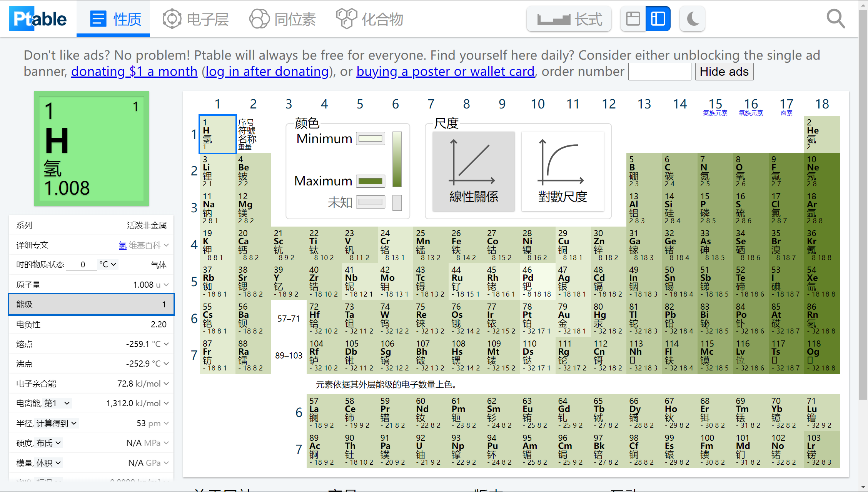The height and width of the screenshot is (492, 868).
Task: Click the Ptable logo
Action: [38, 18]
